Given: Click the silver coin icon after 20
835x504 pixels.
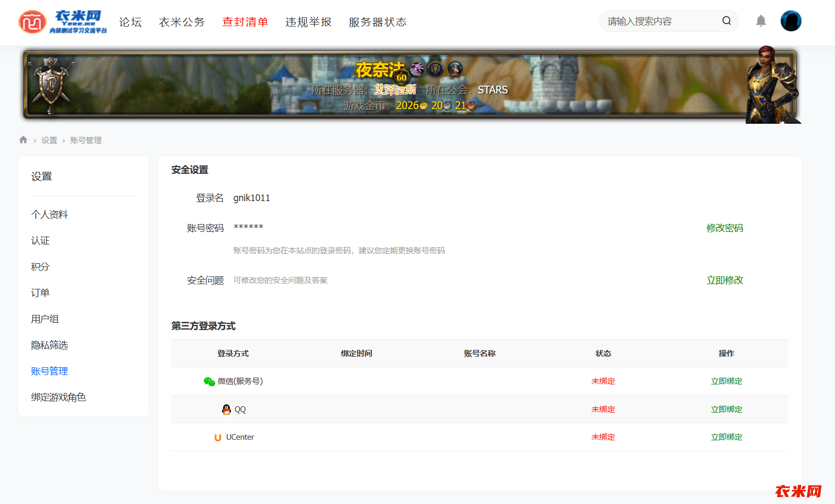Looking at the screenshot, I should click(x=447, y=106).
